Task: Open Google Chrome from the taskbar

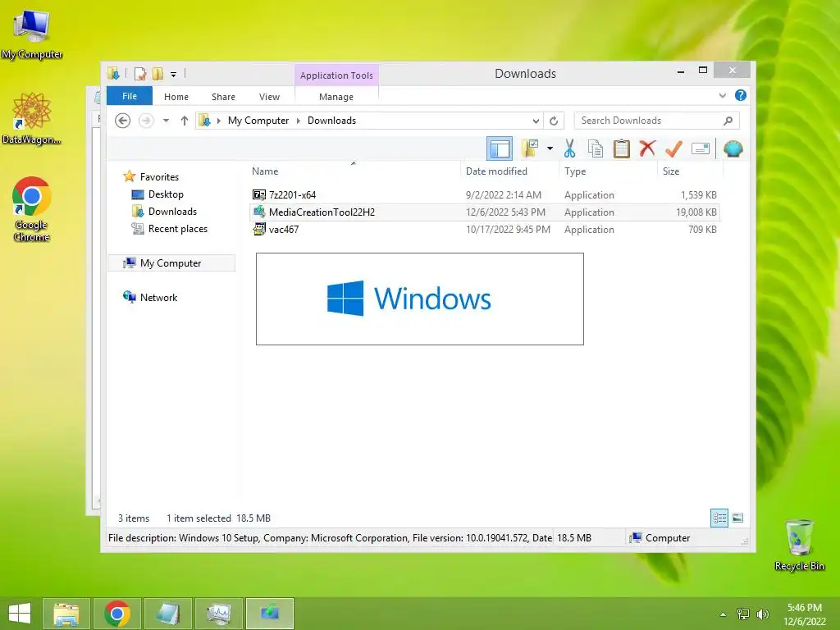Action: pyautogui.click(x=116, y=614)
